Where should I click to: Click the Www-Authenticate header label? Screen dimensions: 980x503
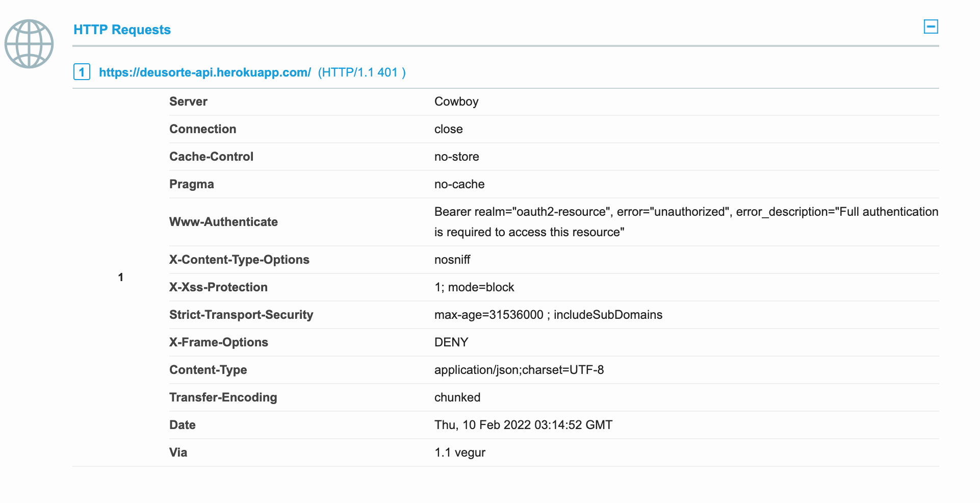tap(223, 222)
